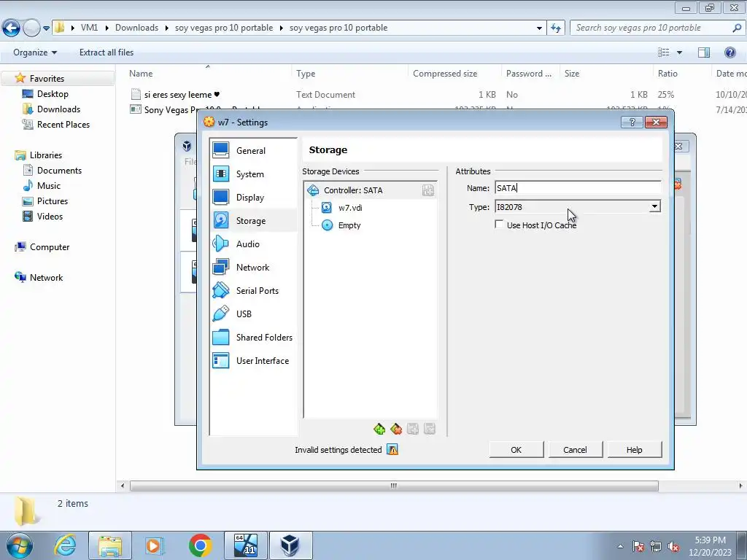
Task: Click the Serial Ports icon
Action: [220, 290]
